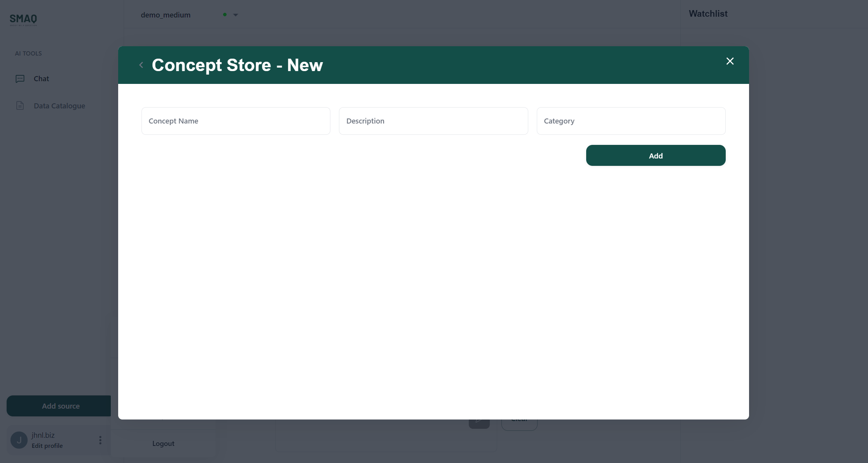
Task: Click the Watchlist panel heading
Action: tap(708, 14)
